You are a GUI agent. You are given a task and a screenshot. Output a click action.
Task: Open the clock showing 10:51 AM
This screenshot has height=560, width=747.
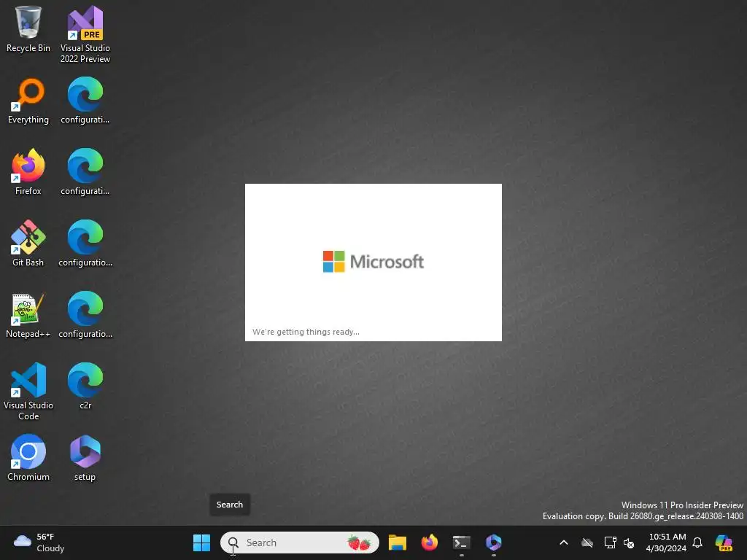point(666,542)
